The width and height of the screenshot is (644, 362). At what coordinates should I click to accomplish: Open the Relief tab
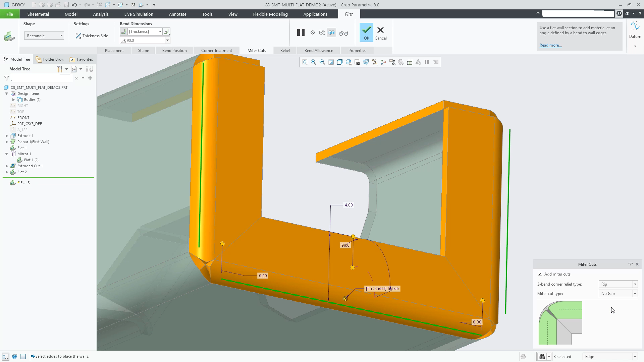pyautogui.click(x=285, y=51)
